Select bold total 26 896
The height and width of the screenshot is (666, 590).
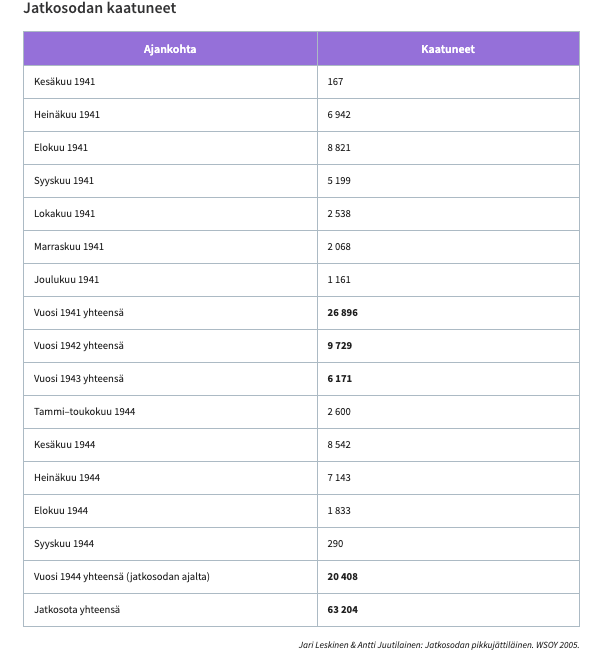coord(342,313)
